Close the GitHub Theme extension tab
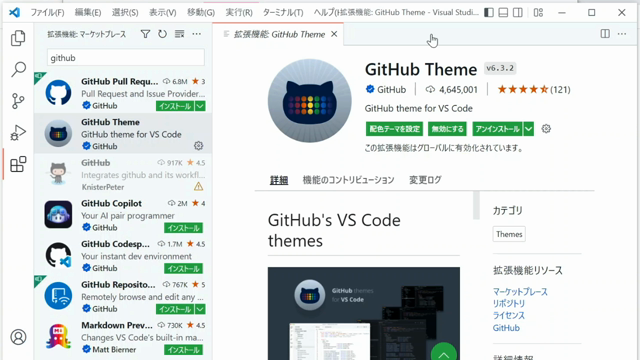The width and height of the screenshot is (640, 360). point(334,34)
